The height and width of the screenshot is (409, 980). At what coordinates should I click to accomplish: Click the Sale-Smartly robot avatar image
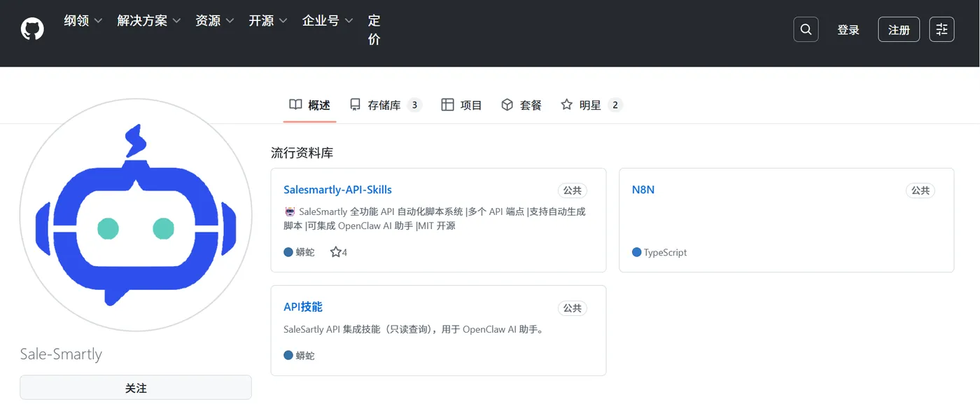(x=136, y=214)
